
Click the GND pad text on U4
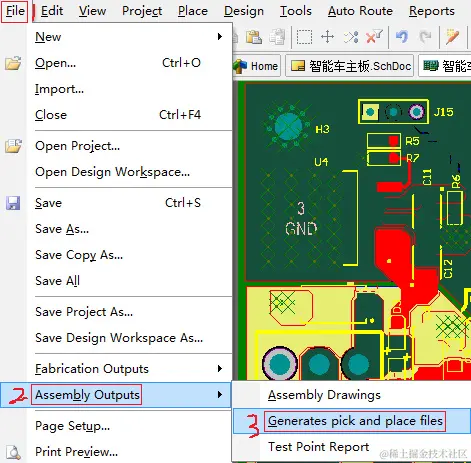click(301, 229)
